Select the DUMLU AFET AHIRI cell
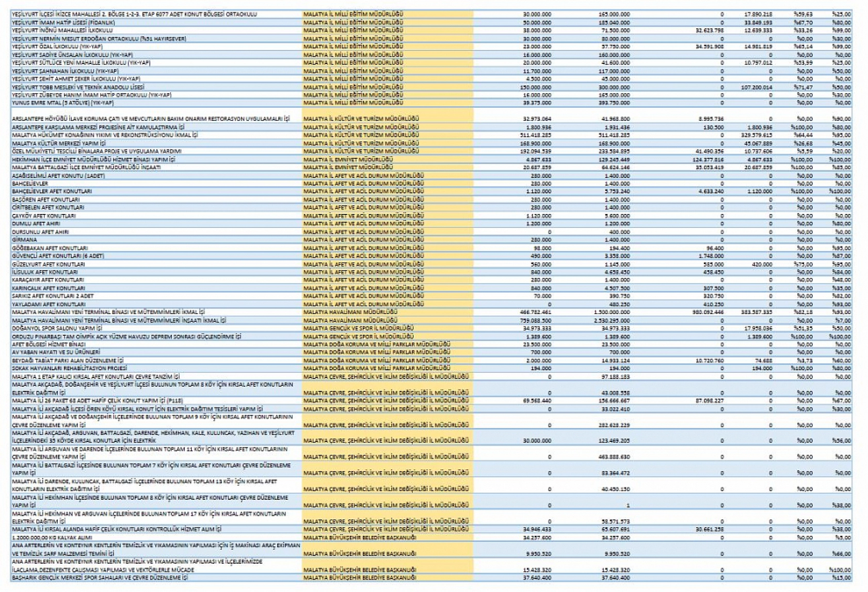 (36, 224)
